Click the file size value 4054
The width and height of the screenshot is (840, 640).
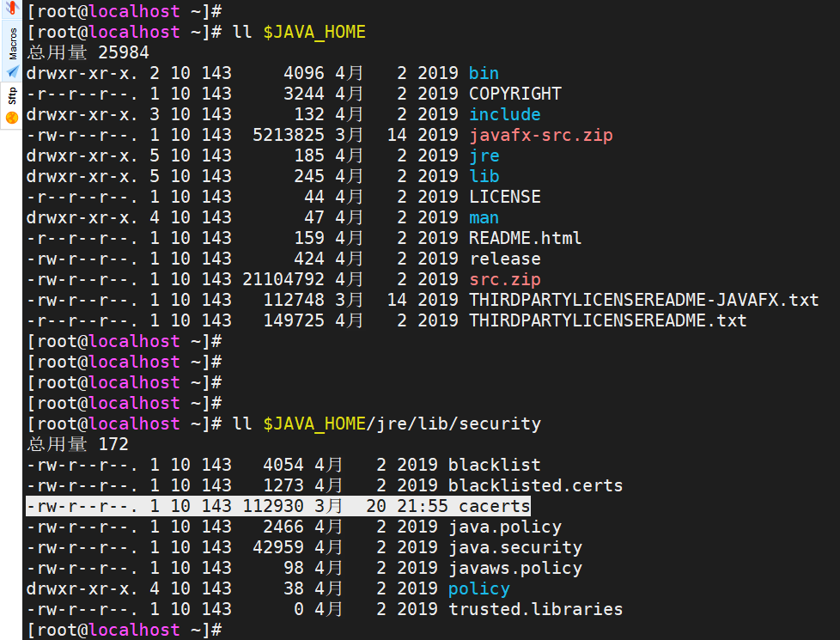[x=283, y=465]
